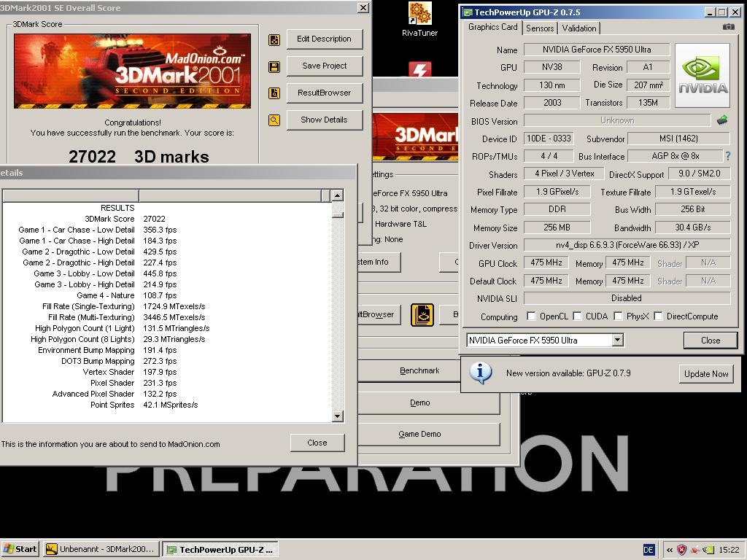This screenshot has width=747, height=560.
Task: Click Close in the details window
Action: point(317,443)
